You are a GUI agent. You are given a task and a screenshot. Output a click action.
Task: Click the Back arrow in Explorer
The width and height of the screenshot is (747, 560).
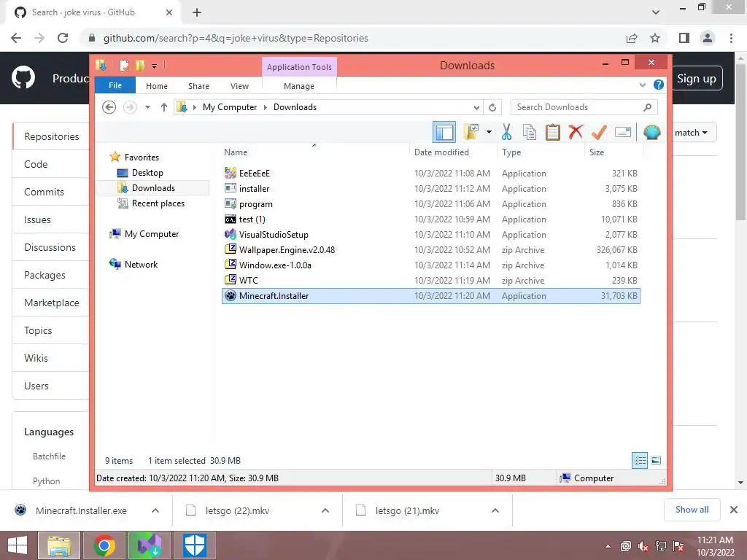(109, 107)
